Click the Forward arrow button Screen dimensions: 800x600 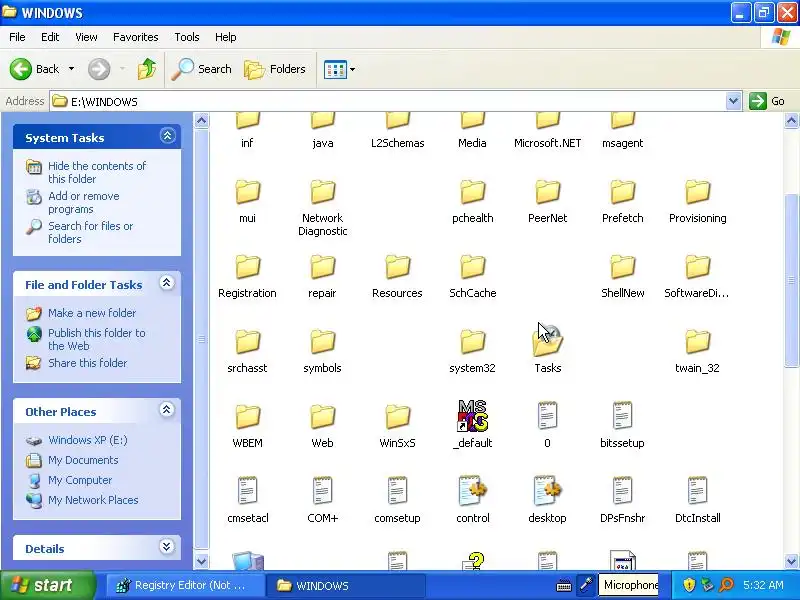pos(99,69)
